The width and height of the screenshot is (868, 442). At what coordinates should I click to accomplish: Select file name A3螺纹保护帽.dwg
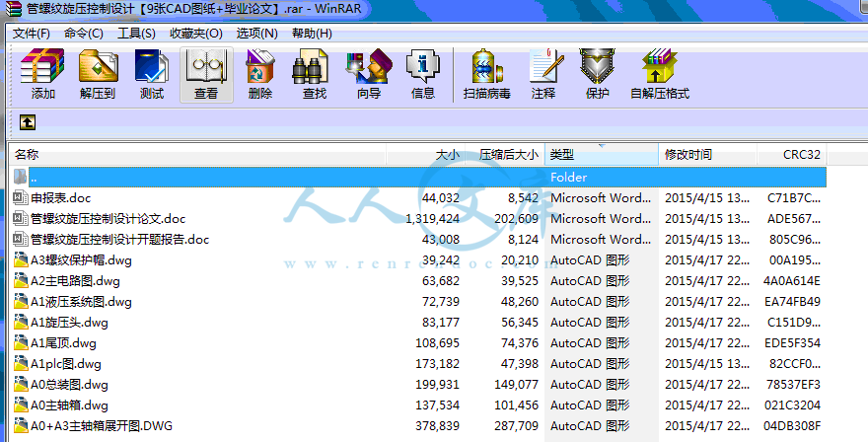pyautogui.click(x=81, y=259)
